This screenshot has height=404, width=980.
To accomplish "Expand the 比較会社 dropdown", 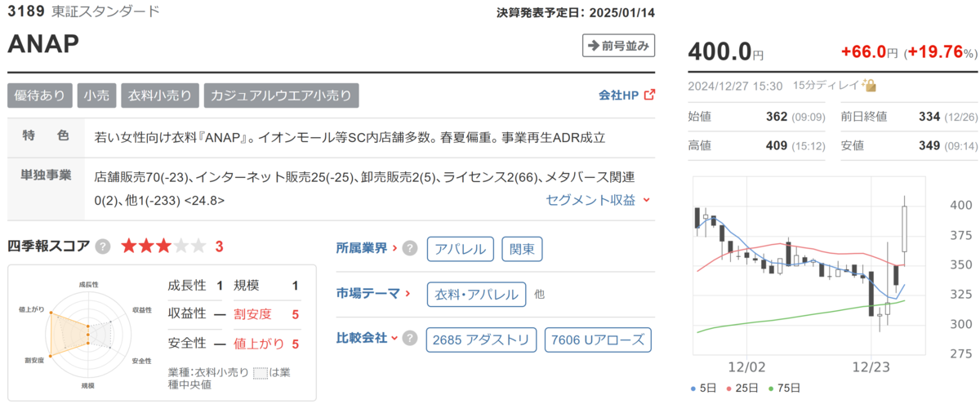I will click(x=367, y=338).
